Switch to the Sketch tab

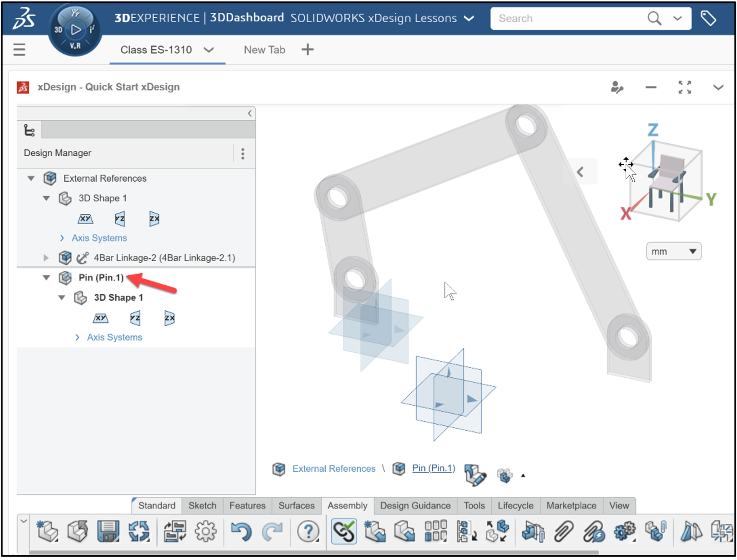202,505
